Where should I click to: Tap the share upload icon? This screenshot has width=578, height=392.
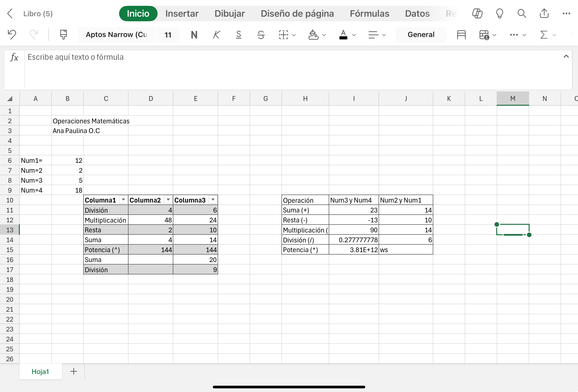click(544, 13)
